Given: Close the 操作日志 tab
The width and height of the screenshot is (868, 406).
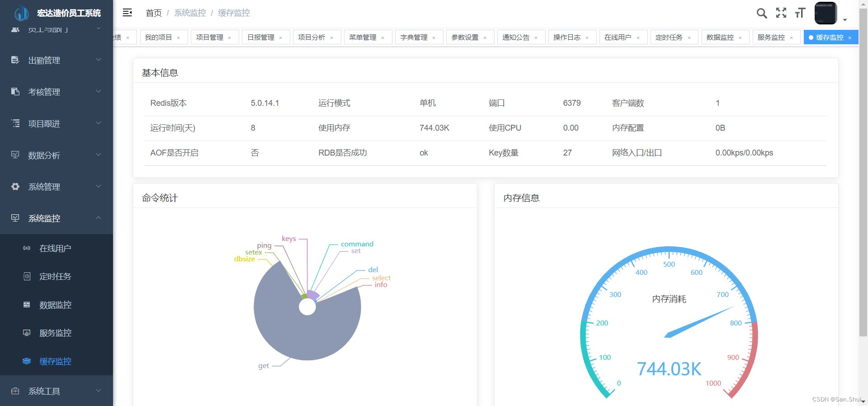Looking at the screenshot, I should point(587,38).
